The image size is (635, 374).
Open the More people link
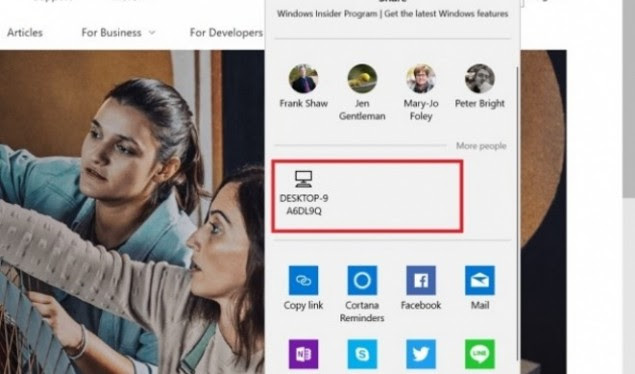[481, 146]
